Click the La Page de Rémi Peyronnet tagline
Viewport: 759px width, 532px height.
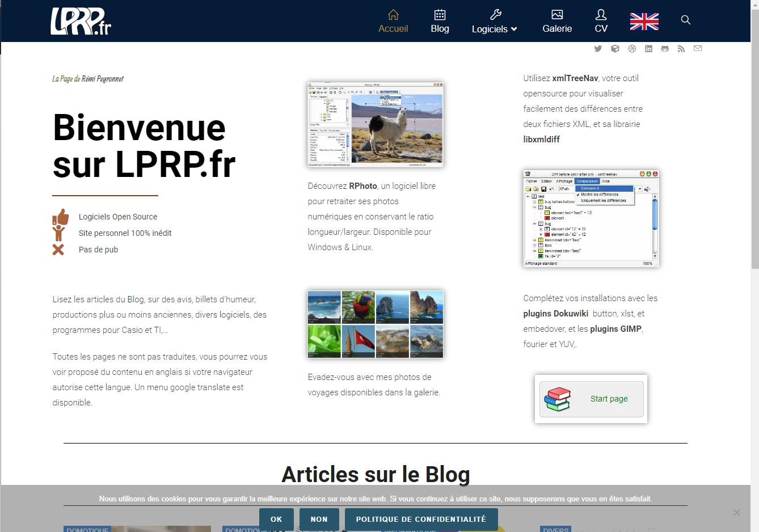pyautogui.click(x=88, y=79)
